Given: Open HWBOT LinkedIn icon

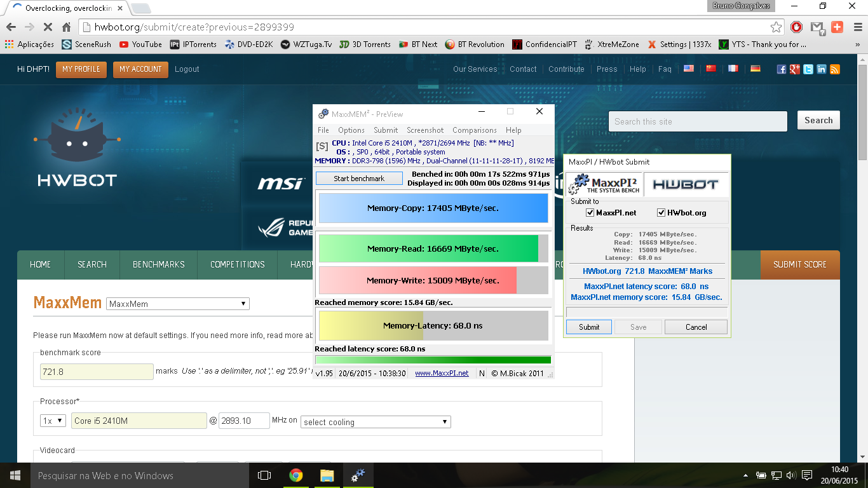Looking at the screenshot, I should click(x=822, y=69).
